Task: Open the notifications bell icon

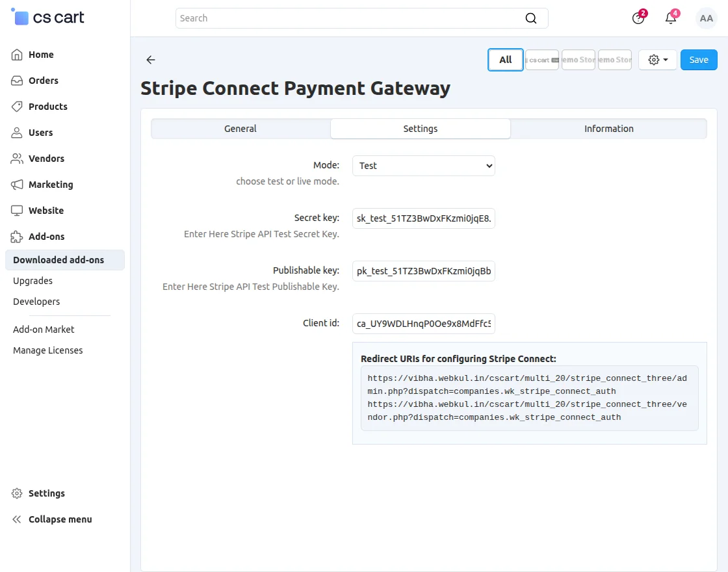Action: 671,18
